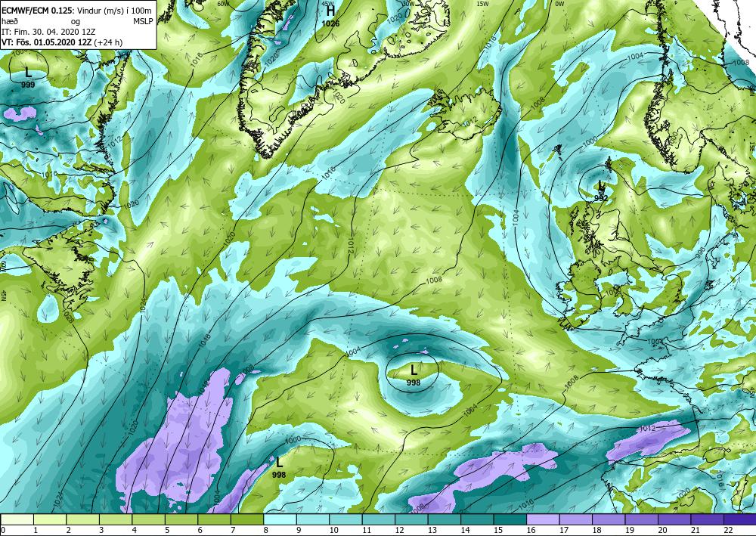Click the 0W longitude label
756x536 pixels.
coord(559,3)
